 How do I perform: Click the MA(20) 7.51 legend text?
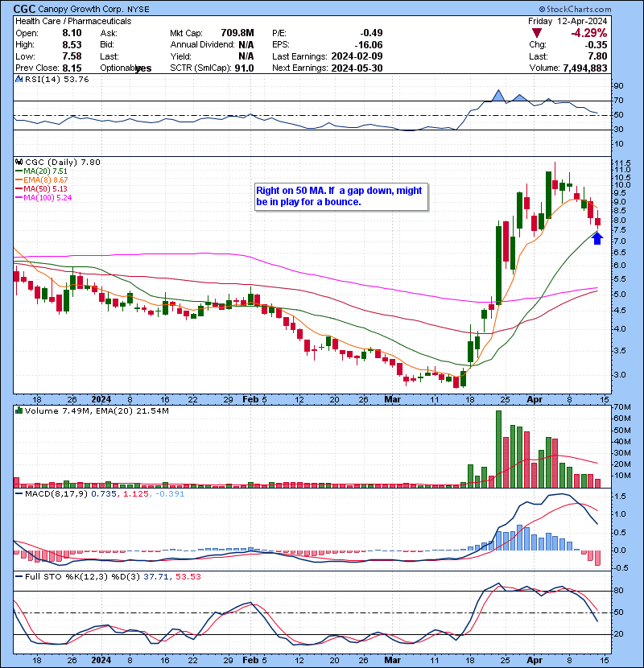click(x=45, y=171)
